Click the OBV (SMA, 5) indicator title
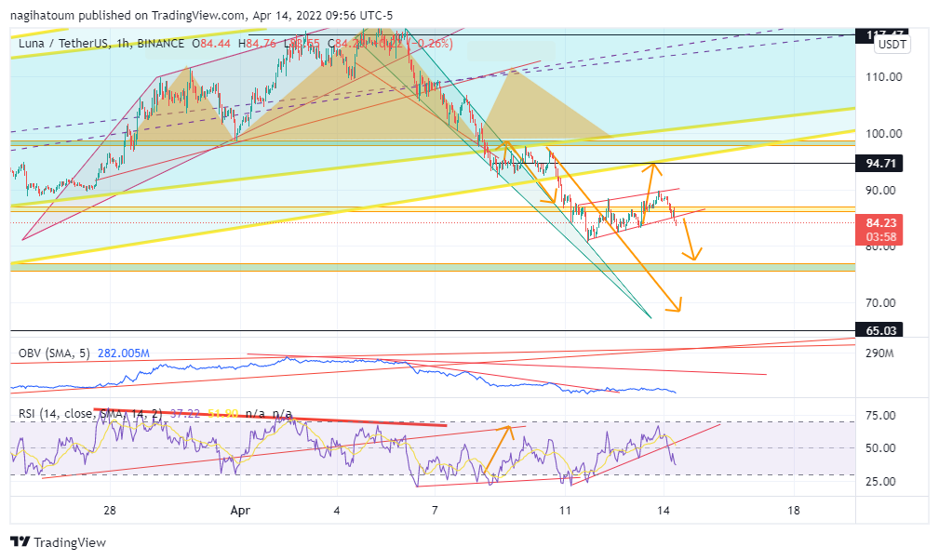Screen dimensions: 939x560 [54, 353]
